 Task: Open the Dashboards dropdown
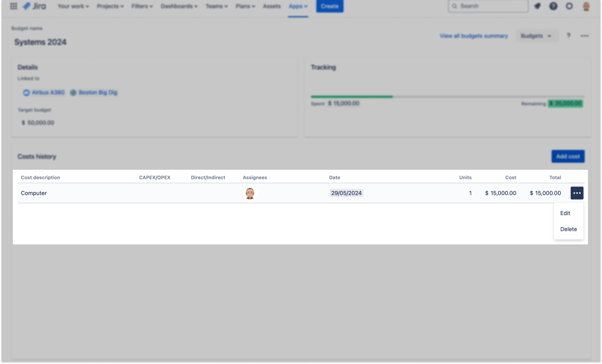click(x=179, y=6)
